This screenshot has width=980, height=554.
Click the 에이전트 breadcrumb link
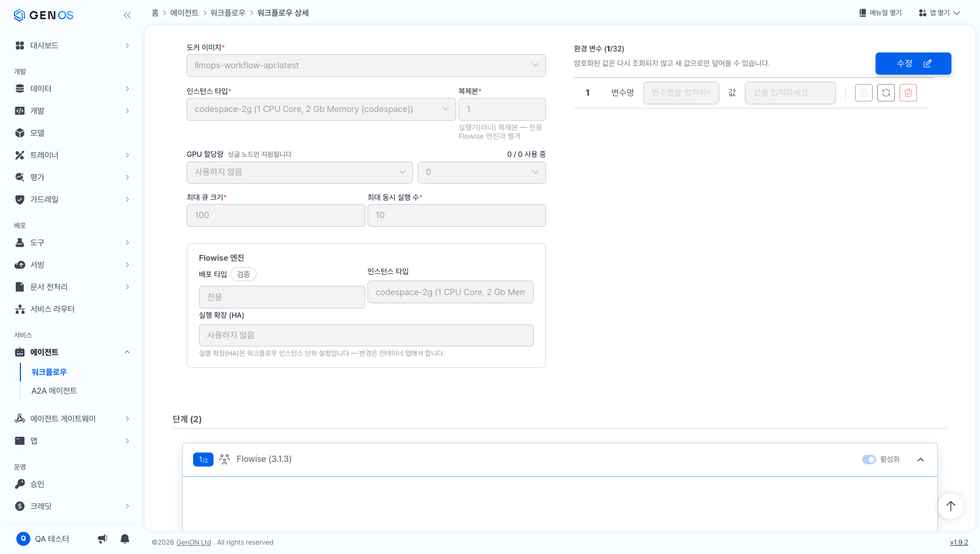[x=184, y=13]
